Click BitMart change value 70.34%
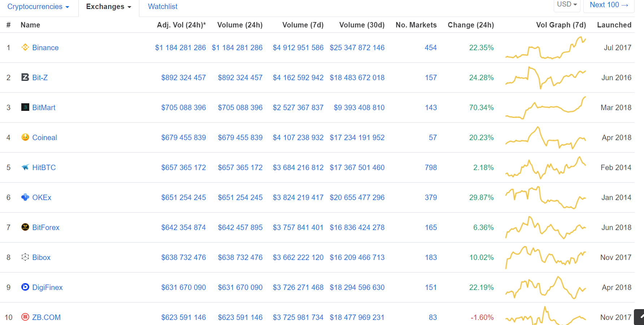The image size is (644, 325). click(x=481, y=108)
